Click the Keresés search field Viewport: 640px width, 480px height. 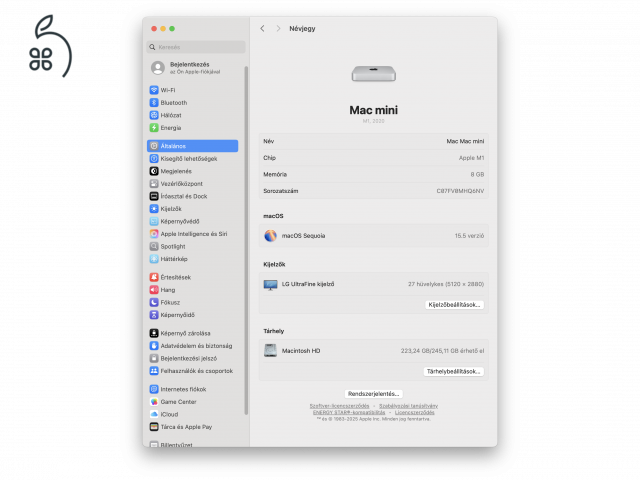(196, 47)
